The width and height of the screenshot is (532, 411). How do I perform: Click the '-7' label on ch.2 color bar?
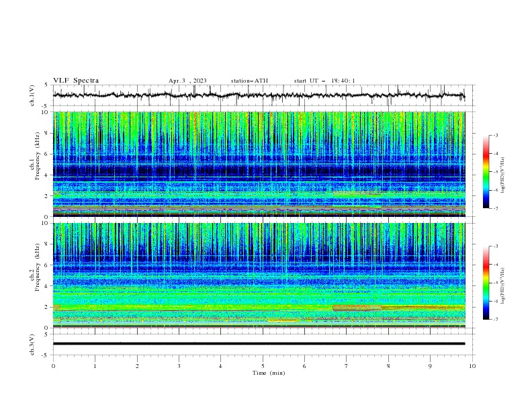[495, 319]
